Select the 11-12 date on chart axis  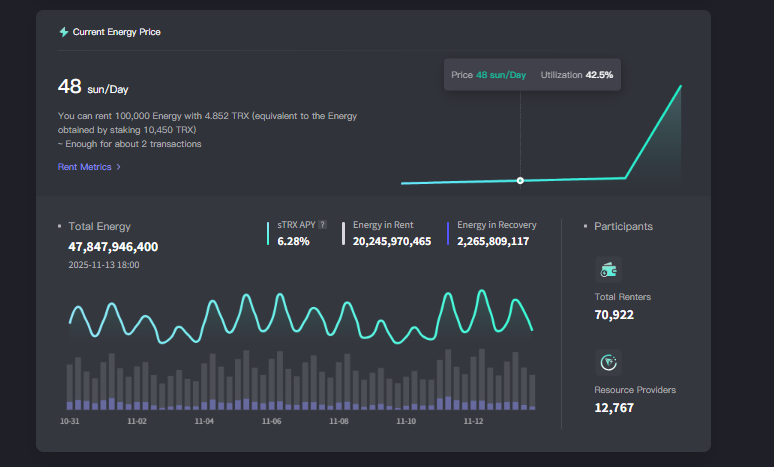pos(473,422)
